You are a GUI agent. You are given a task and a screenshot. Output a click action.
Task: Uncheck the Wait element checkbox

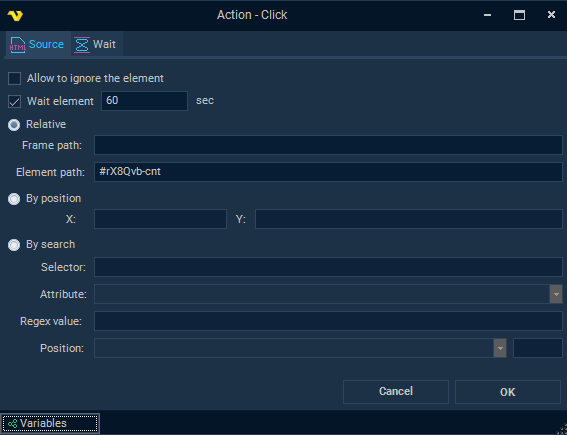tap(14, 102)
